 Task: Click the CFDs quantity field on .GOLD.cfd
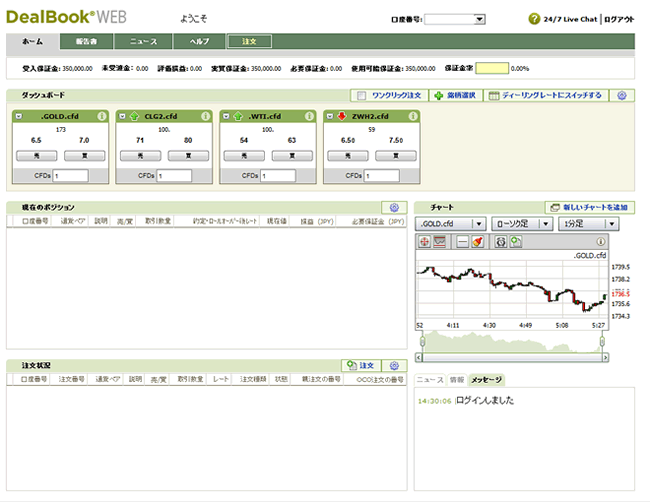[70, 176]
